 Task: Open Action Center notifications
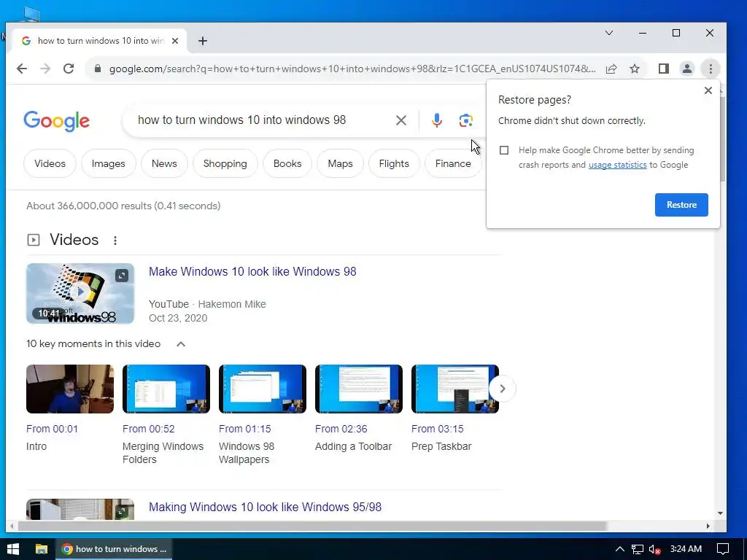pyautogui.click(x=723, y=549)
